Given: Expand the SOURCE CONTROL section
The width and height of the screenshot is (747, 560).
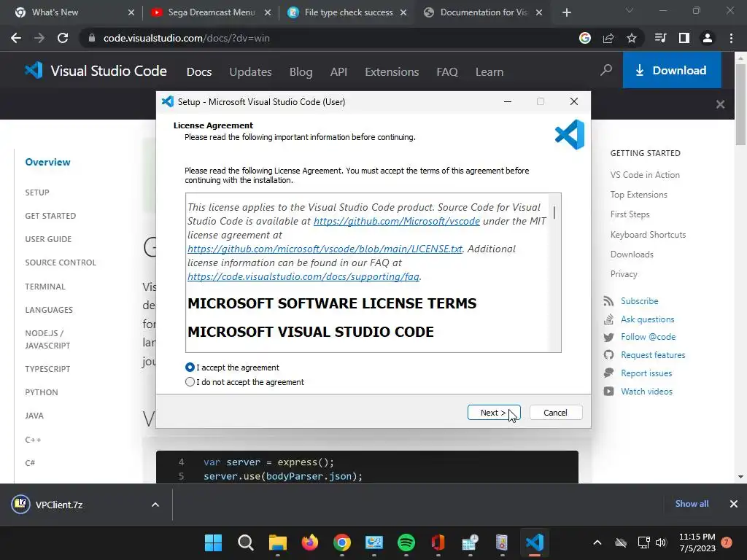Looking at the screenshot, I should click(61, 262).
